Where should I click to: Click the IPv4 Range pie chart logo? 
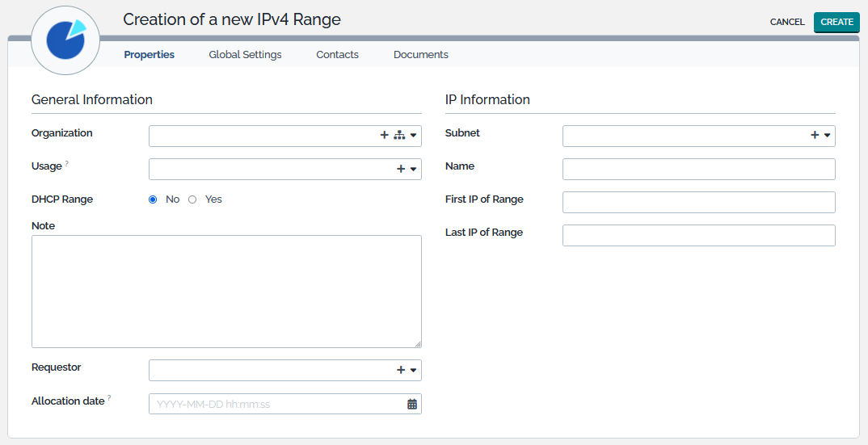click(65, 40)
